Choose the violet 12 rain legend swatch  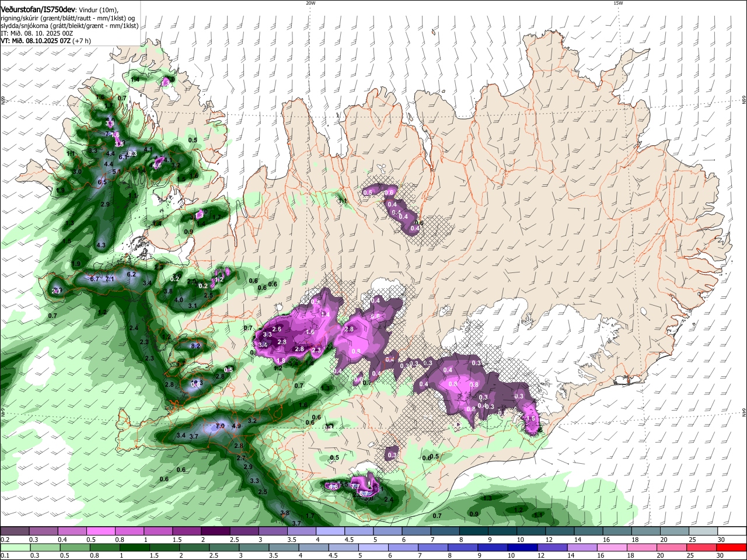pos(553,547)
